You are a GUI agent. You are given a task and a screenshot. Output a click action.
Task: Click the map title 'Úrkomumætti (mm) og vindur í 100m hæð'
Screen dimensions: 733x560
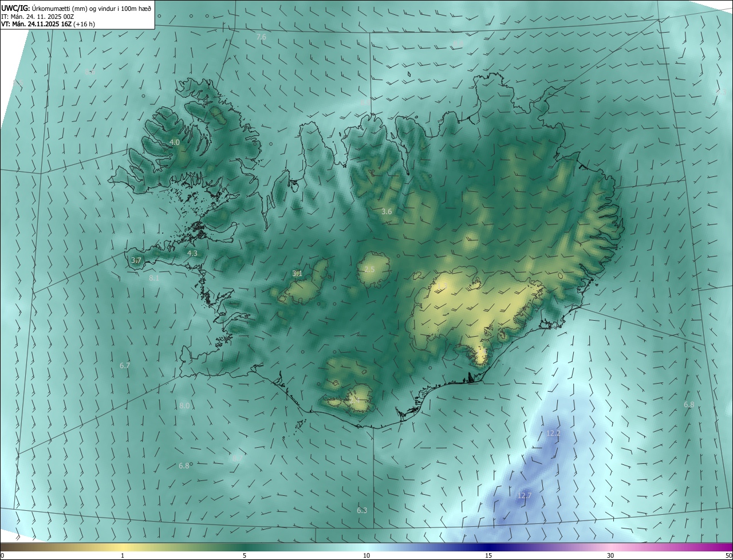pos(92,8)
